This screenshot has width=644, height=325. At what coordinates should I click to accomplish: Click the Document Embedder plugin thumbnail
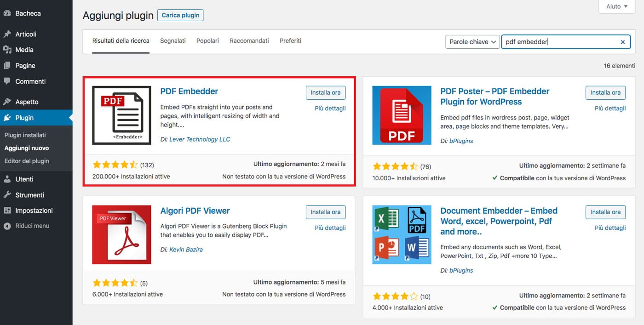pyautogui.click(x=402, y=235)
